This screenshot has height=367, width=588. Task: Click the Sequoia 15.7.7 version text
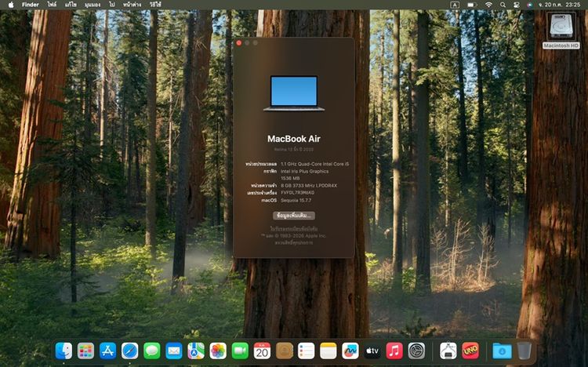(296, 201)
